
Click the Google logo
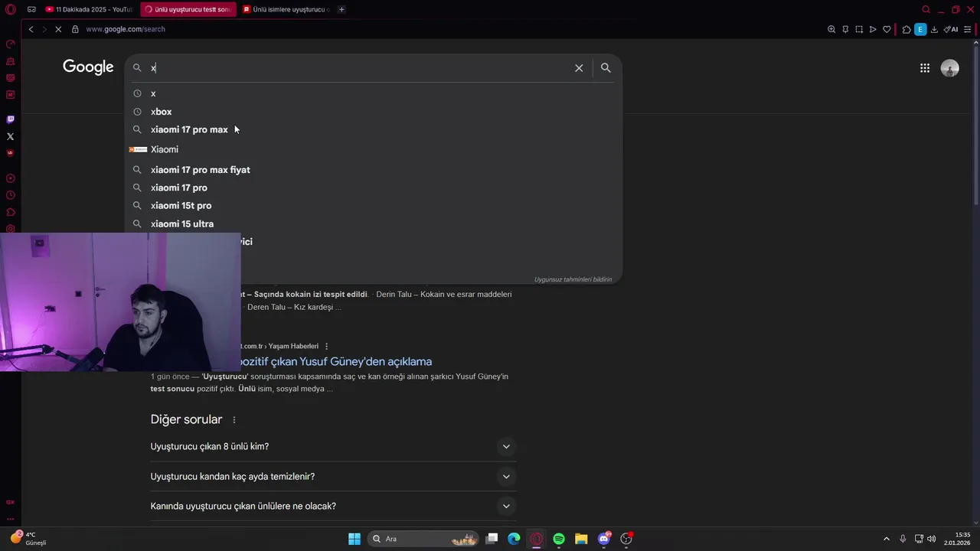tap(88, 67)
